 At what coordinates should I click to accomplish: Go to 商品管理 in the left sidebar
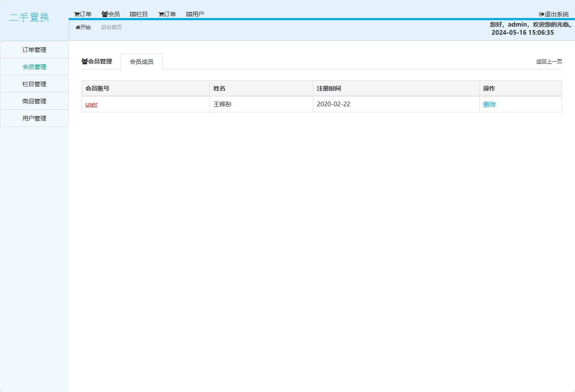[x=34, y=101]
